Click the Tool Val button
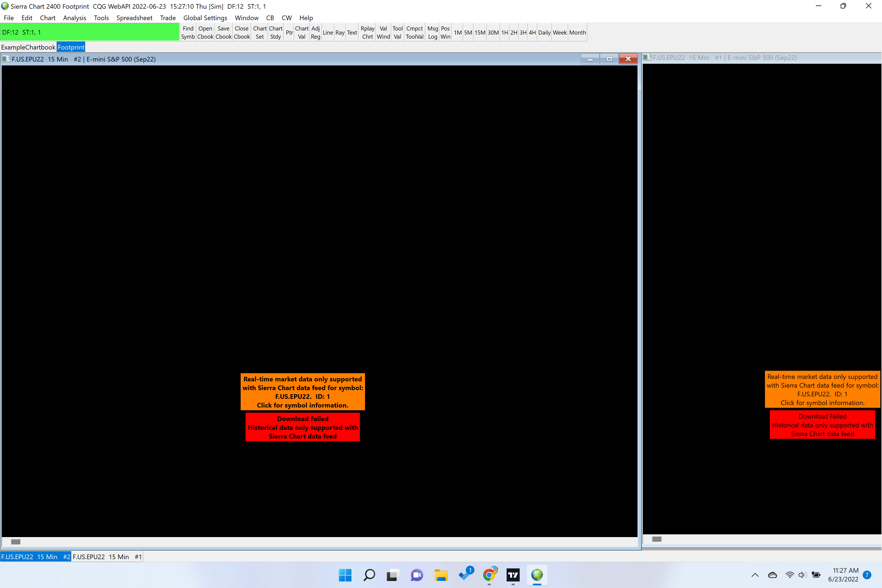 (397, 32)
